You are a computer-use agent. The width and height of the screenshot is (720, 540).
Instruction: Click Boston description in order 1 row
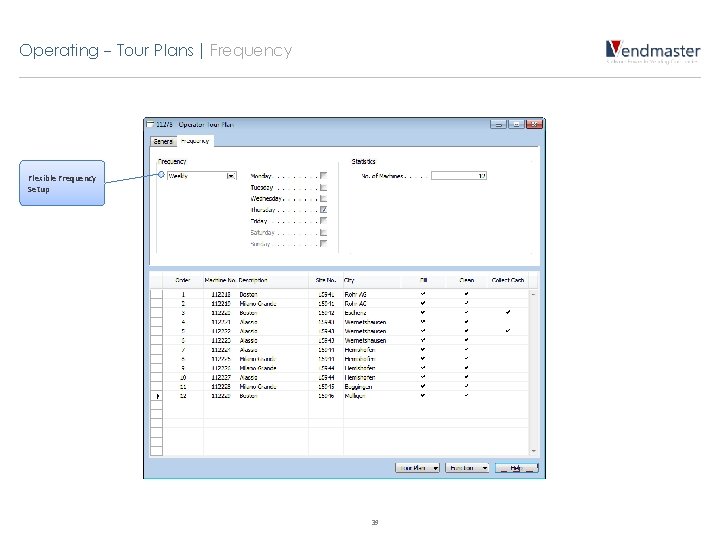point(248,294)
